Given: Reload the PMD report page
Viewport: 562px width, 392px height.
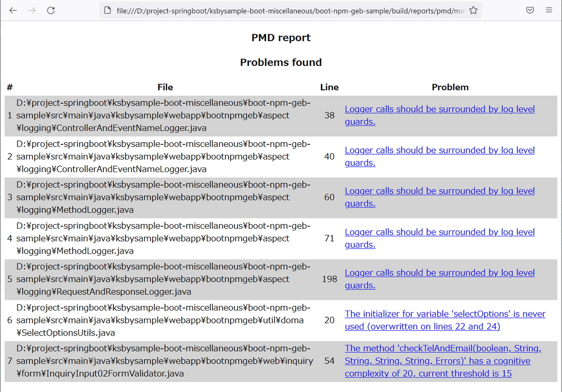Looking at the screenshot, I should pyautogui.click(x=51, y=10).
